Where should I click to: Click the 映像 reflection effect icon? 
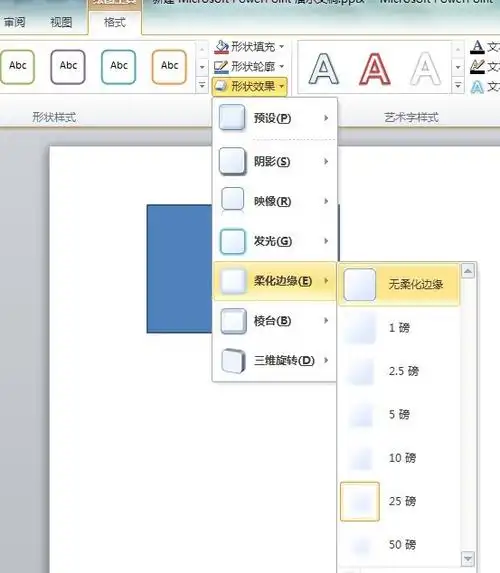tap(232, 200)
